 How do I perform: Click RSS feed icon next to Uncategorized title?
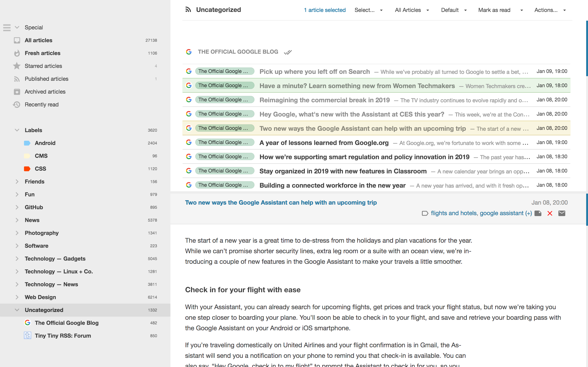click(188, 9)
